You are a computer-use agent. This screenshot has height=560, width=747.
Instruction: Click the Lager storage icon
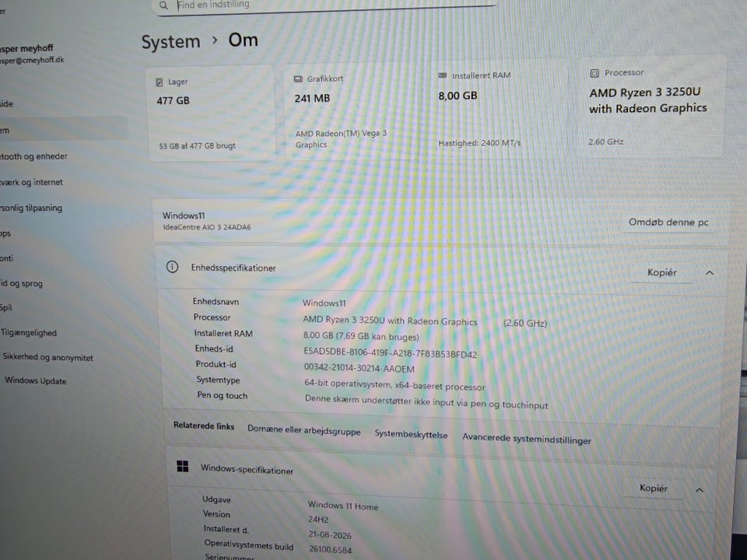[x=160, y=82]
